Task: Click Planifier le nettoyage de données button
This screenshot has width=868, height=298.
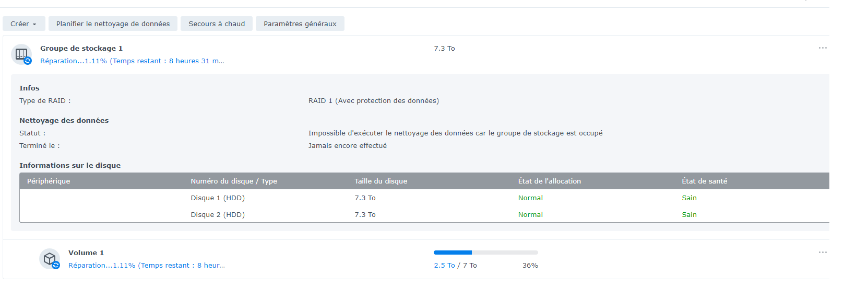Action: [113, 24]
